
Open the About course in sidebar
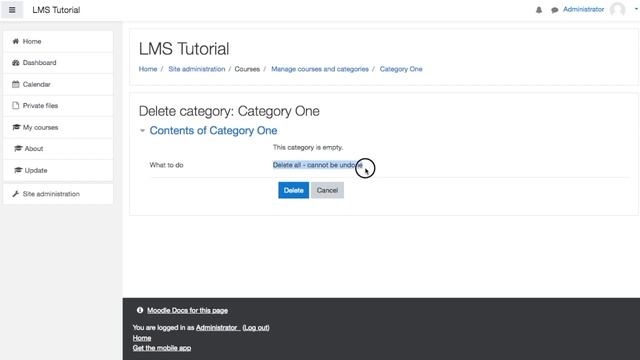[x=58, y=149]
